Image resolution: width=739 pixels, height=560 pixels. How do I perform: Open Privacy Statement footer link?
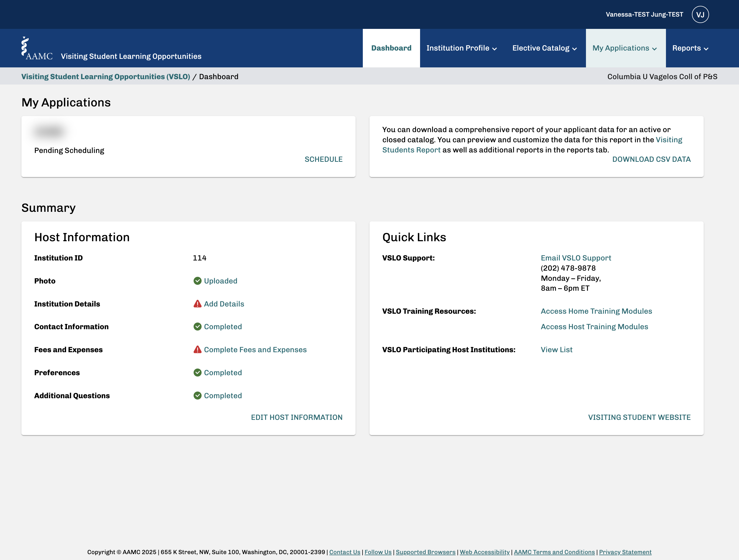pos(625,552)
